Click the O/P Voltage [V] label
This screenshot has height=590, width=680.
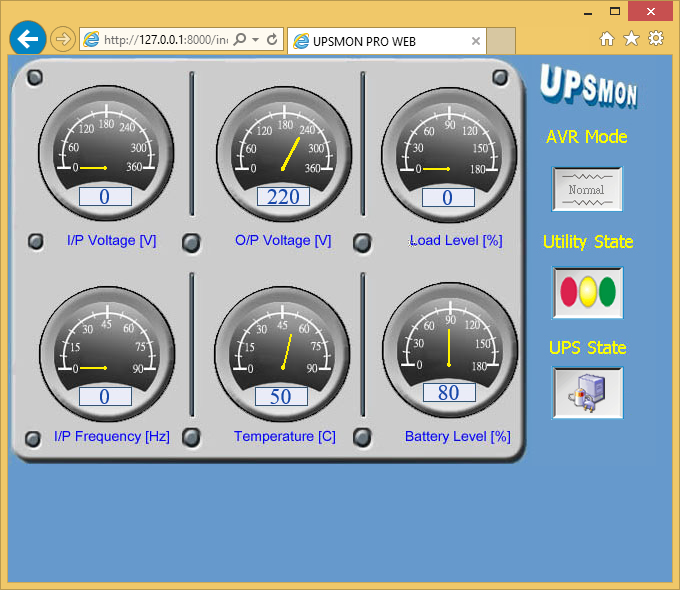[283, 240]
